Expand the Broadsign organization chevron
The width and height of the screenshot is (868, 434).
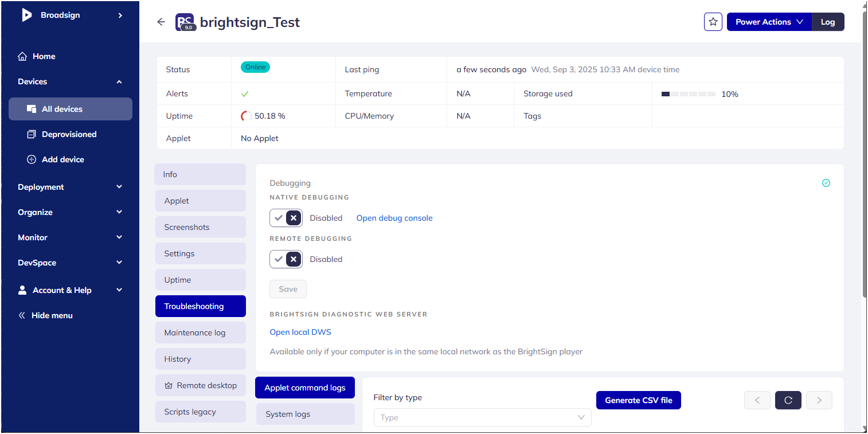(x=120, y=15)
